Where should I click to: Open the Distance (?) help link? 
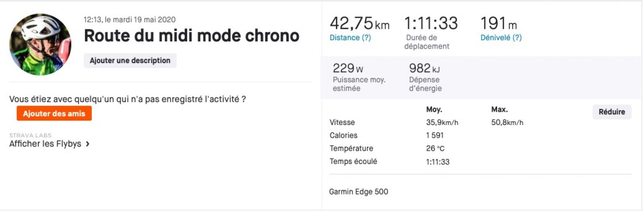coord(350,37)
